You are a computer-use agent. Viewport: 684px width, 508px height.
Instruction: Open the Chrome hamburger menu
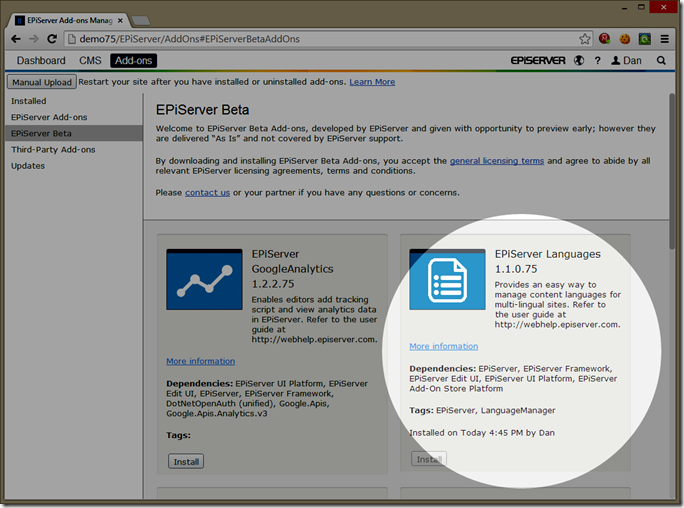coord(667,39)
